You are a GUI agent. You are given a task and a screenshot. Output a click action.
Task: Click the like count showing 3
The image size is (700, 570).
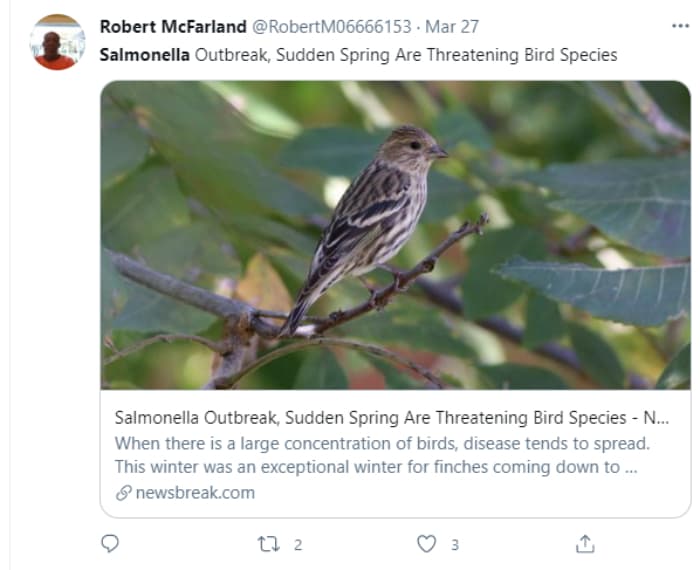tap(454, 545)
